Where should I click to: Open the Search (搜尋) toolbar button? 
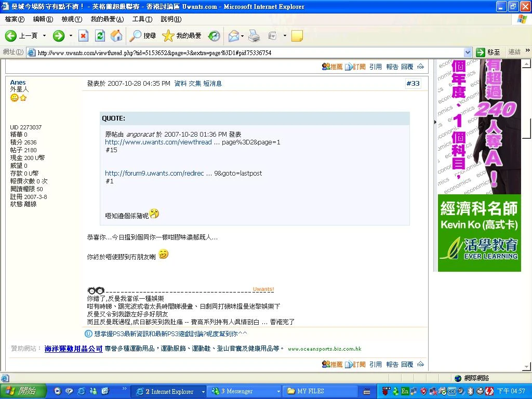tap(143, 36)
